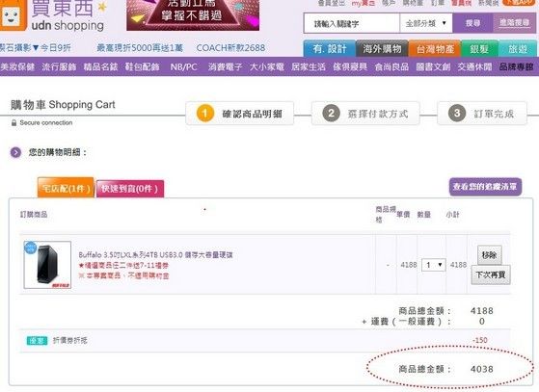Click the 查看您的追蹤清單 button
539x392 pixels.
pyautogui.click(x=485, y=187)
